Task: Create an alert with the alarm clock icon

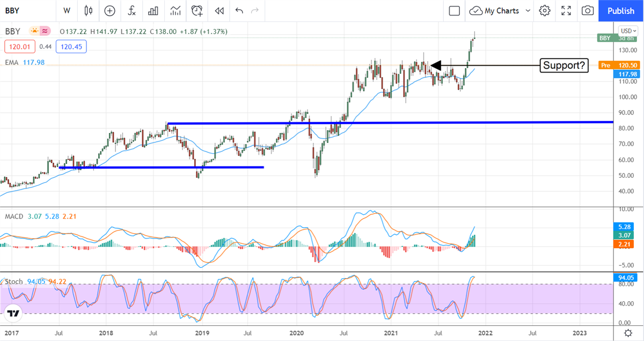Action: (197, 10)
